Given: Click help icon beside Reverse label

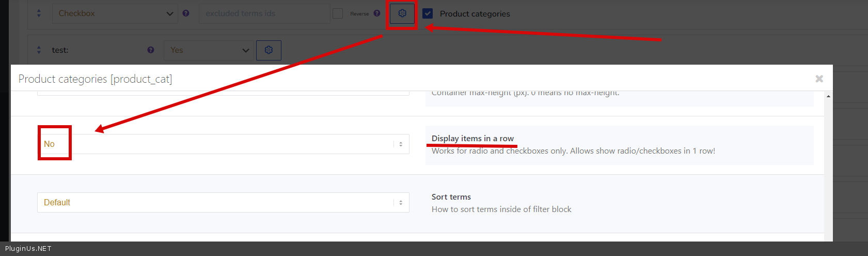Looking at the screenshot, I should pyautogui.click(x=377, y=13).
